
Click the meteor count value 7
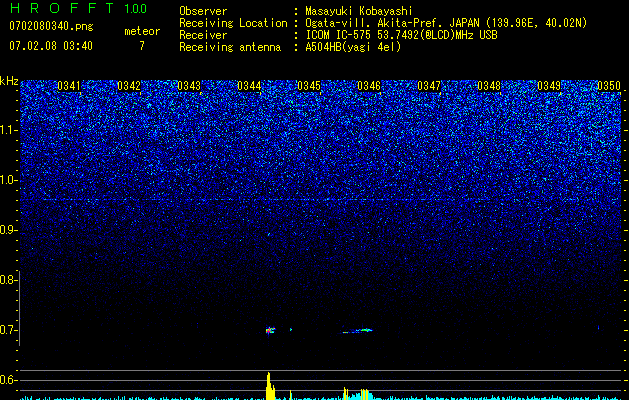click(x=142, y=46)
